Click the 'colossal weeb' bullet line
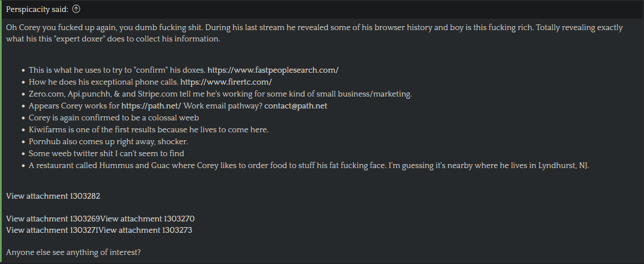 click(114, 118)
